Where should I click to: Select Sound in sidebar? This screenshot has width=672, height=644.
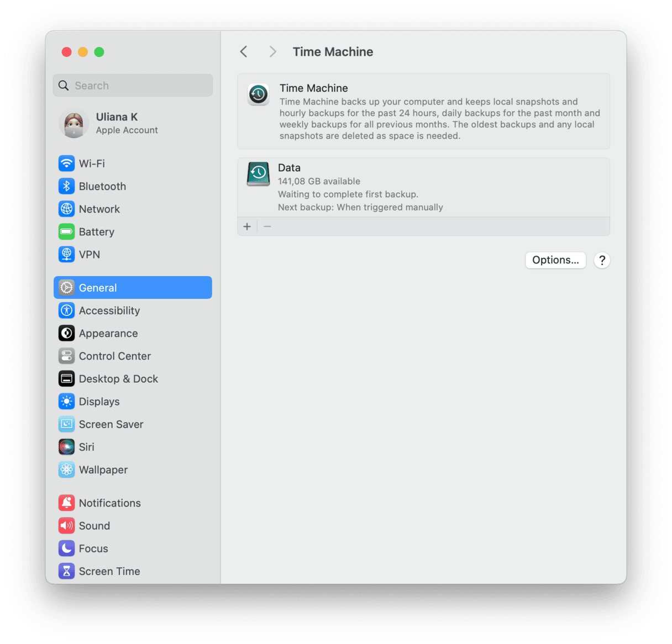pos(133,526)
